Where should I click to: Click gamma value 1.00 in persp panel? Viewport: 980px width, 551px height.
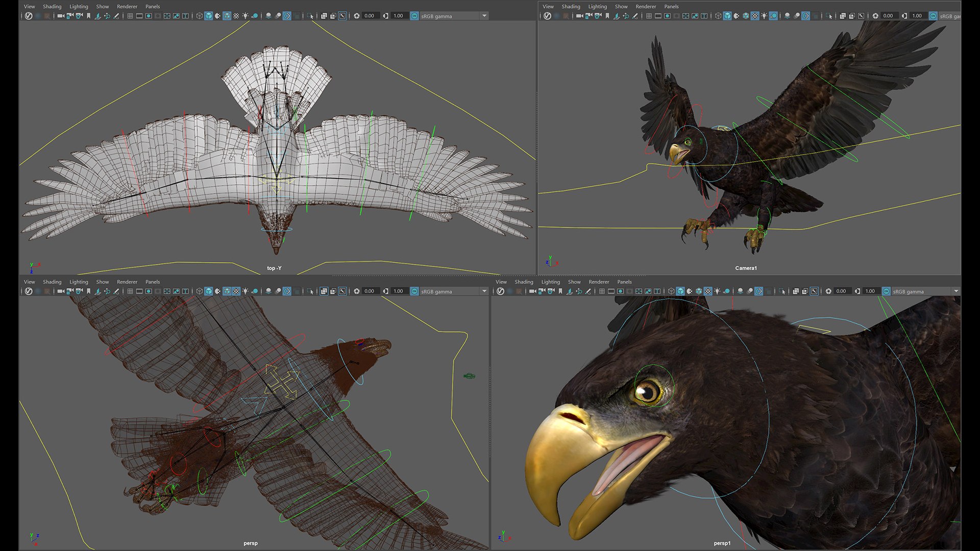(399, 291)
